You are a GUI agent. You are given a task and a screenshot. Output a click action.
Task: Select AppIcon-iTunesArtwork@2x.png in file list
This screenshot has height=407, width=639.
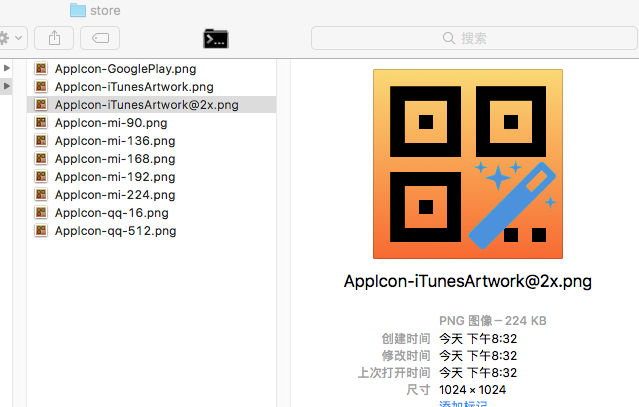pyautogui.click(x=151, y=105)
